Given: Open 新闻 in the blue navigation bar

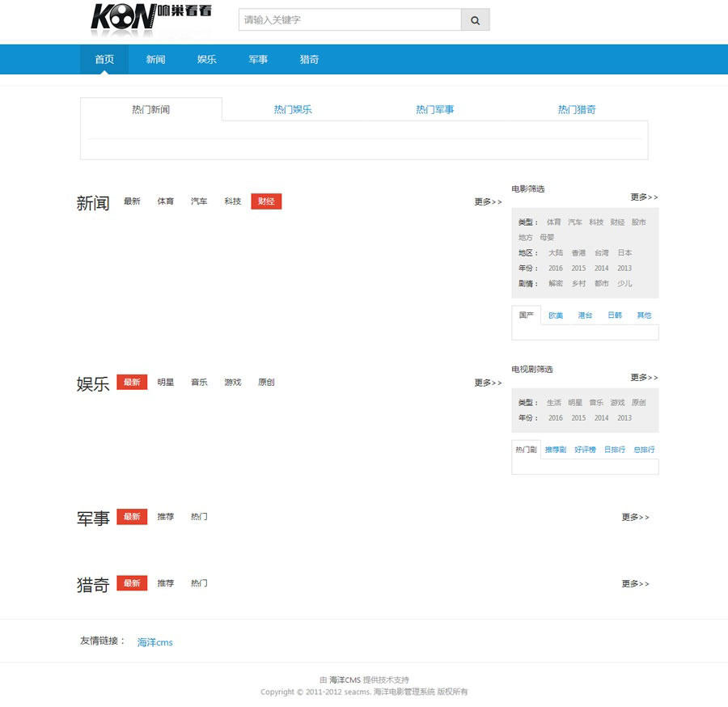Looking at the screenshot, I should (155, 59).
